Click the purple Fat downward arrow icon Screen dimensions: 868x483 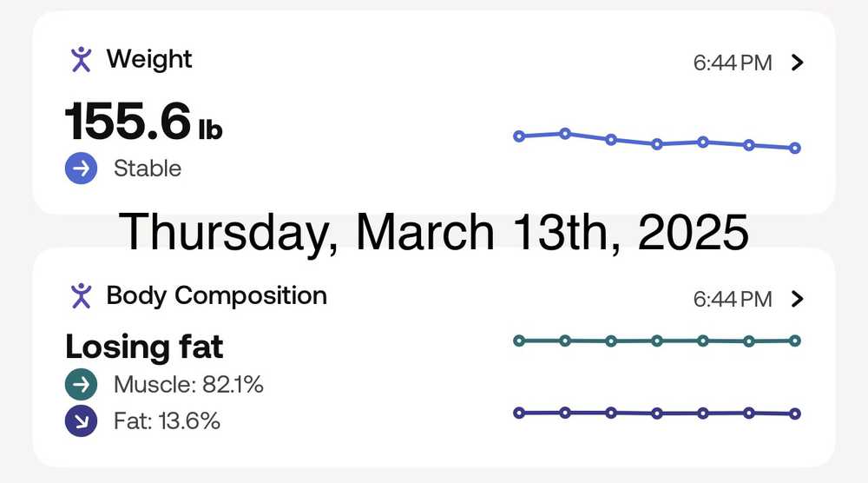(x=81, y=422)
